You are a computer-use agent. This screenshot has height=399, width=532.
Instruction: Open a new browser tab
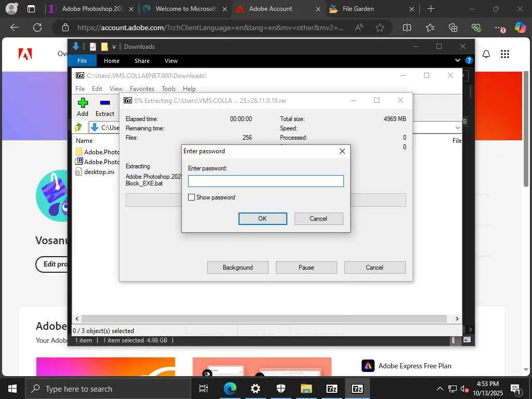(431, 9)
